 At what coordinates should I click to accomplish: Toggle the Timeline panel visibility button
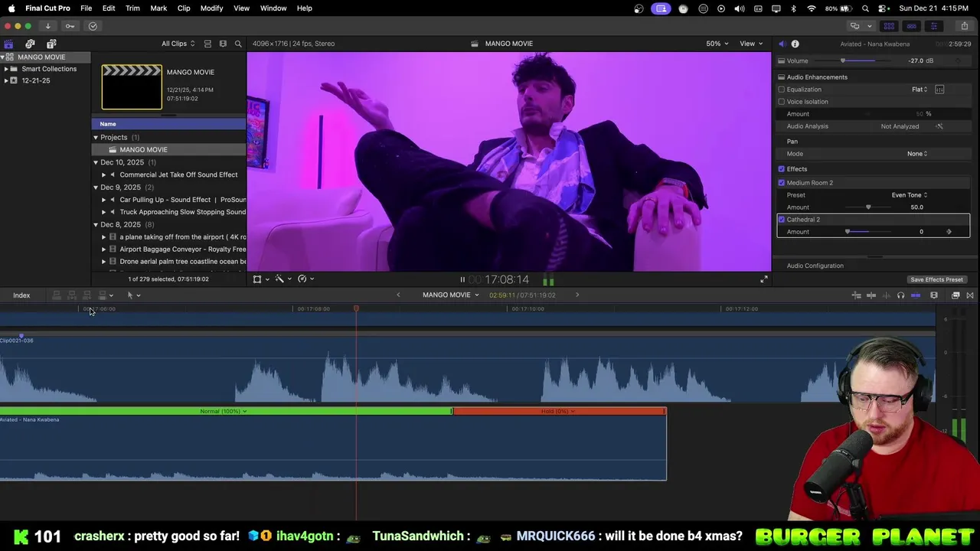(911, 26)
